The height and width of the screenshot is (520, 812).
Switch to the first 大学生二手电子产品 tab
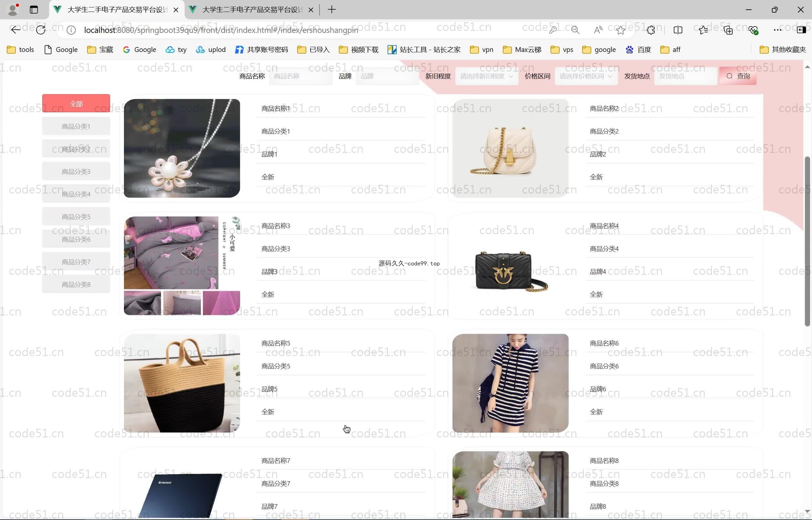pyautogui.click(x=117, y=10)
